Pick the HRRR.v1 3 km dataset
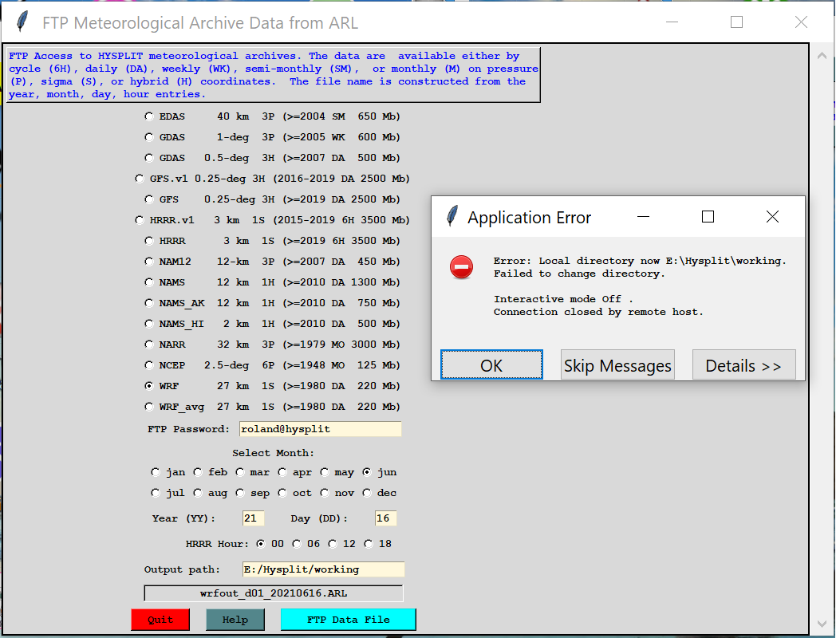This screenshot has width=840, height=638. coord(140,220)
